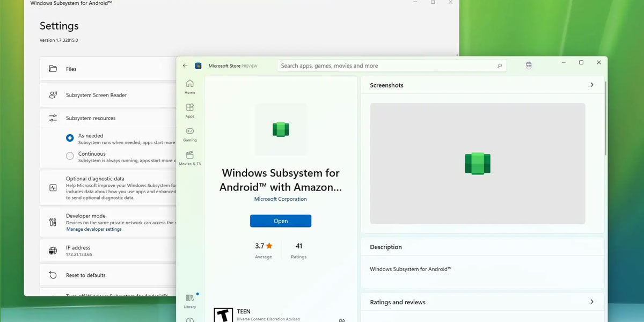
Task: Expand Ratings and reviews chevron
Action: click(592, 302)
